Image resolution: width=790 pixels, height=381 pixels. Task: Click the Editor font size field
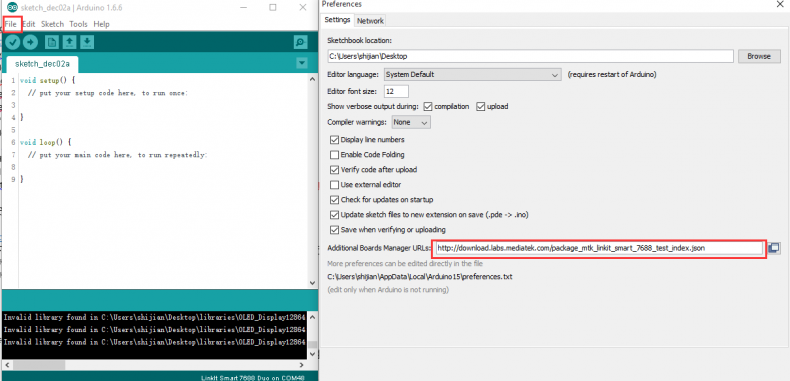(x=396, y=91)
